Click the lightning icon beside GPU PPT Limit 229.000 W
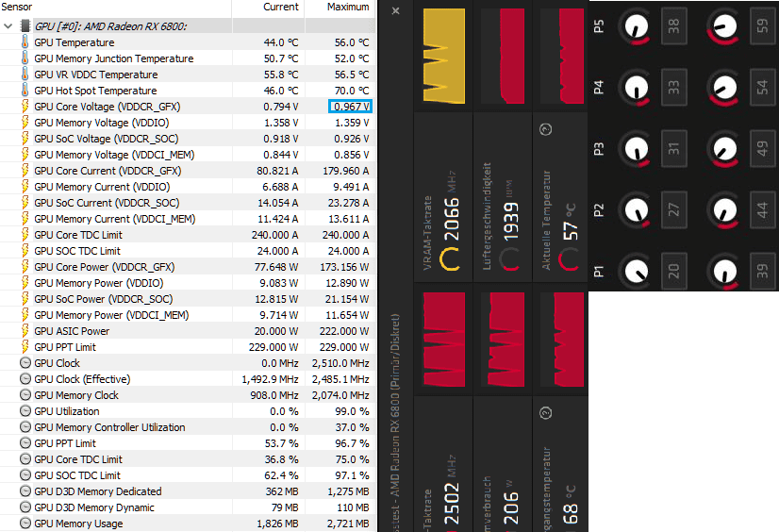Screen dimensions: 779x532 (x=25, y=347)
